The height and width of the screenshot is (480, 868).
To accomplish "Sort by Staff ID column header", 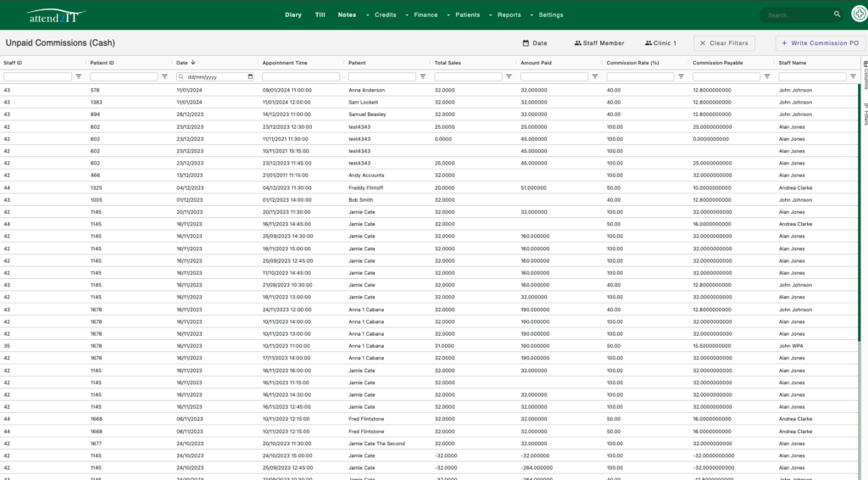I will pos(13,63).
